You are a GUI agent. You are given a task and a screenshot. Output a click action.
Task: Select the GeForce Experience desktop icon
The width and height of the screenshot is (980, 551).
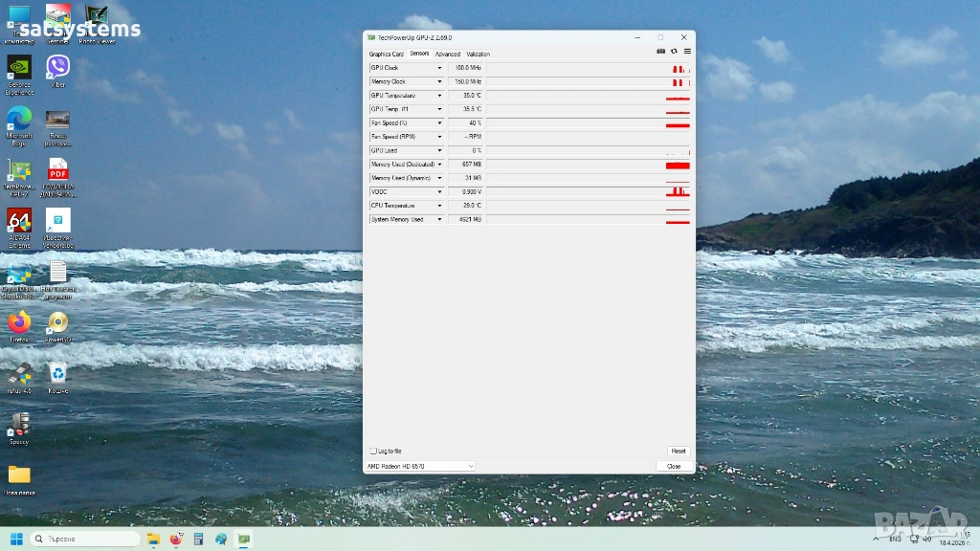tap(19, 76)
